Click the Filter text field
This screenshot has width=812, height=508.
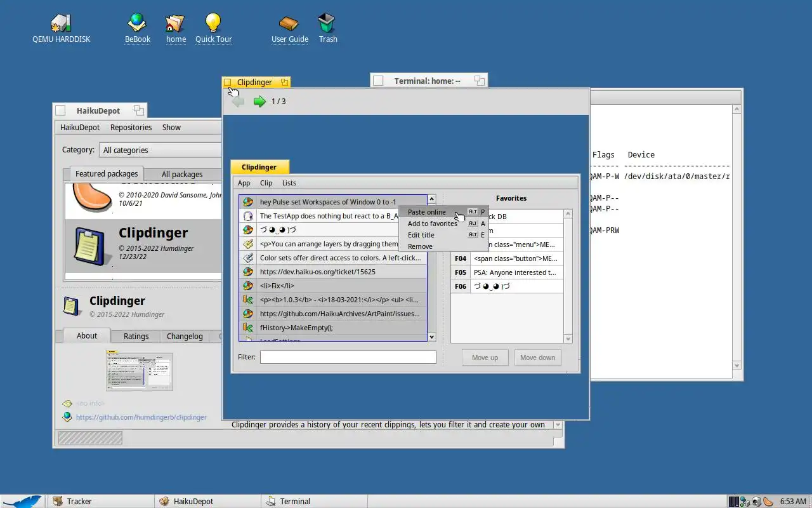pos(348,357)
